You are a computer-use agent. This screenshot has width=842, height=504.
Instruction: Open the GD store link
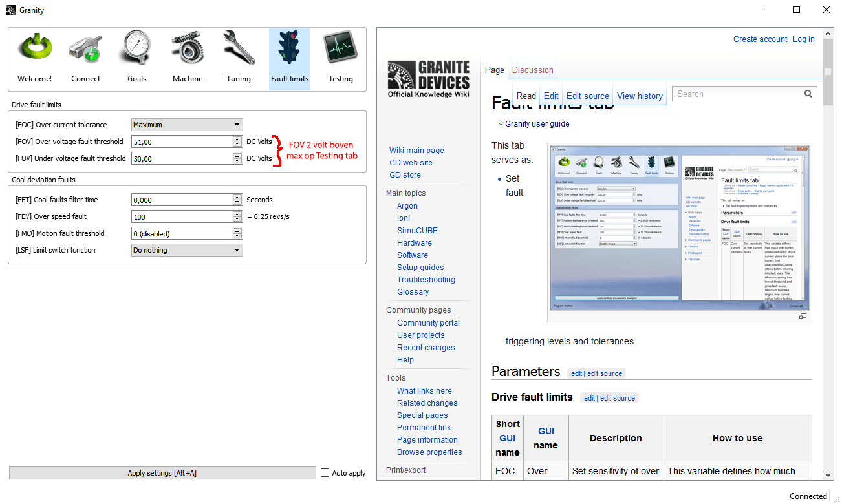tap(405, 175)
